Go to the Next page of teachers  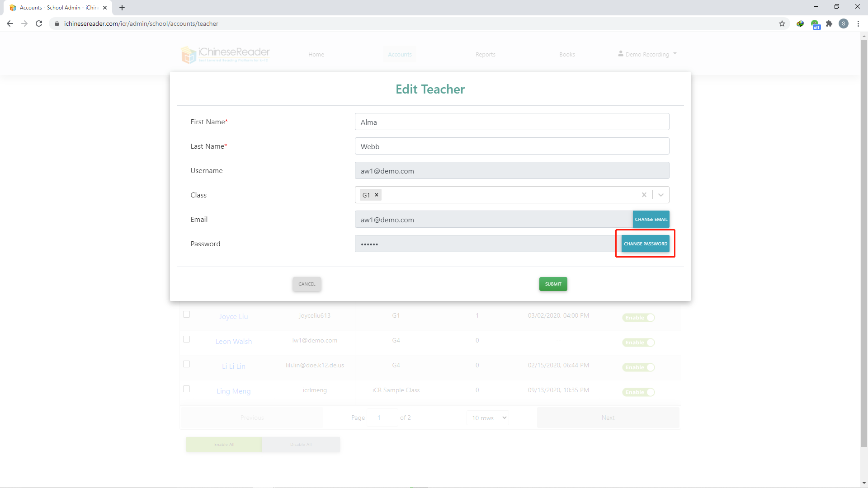pyautogui.click(x=608, y=418)
